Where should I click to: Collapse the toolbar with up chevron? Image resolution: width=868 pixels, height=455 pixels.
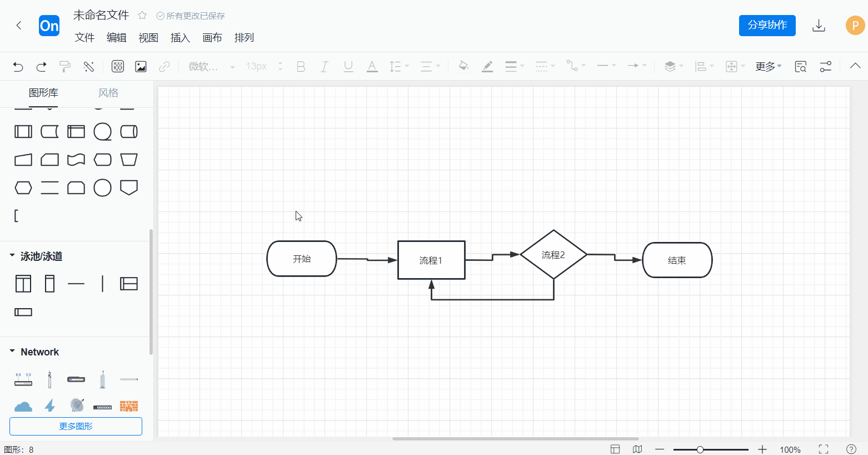pyautogui.click(x=855, y=66)
